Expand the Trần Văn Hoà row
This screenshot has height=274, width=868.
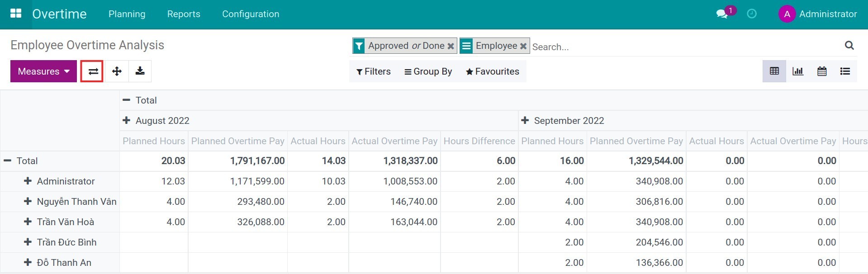pos(59,222)
